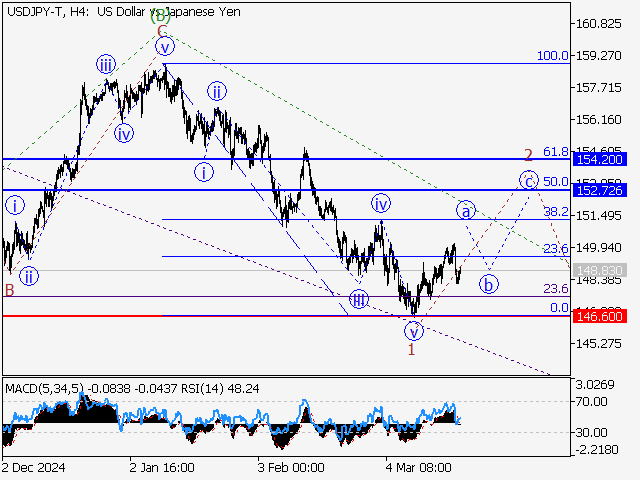Select the 0.0 Fibonacci level label

tap(559, 308)
